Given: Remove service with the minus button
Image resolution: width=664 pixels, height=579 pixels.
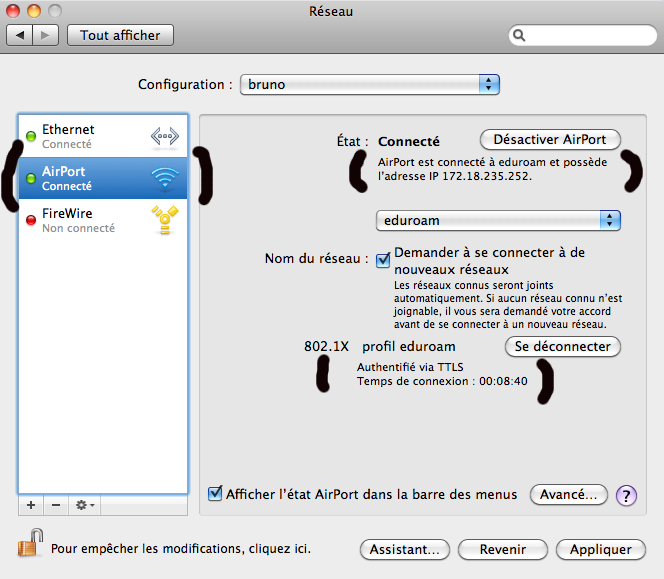Looking at the screenshot, I should [56, 505].
